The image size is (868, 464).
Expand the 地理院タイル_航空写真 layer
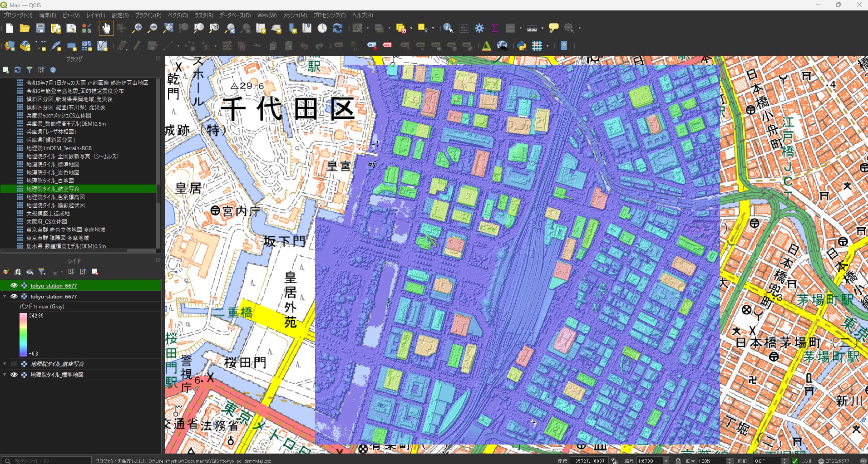pyautogui.click(x=5, y=364)
